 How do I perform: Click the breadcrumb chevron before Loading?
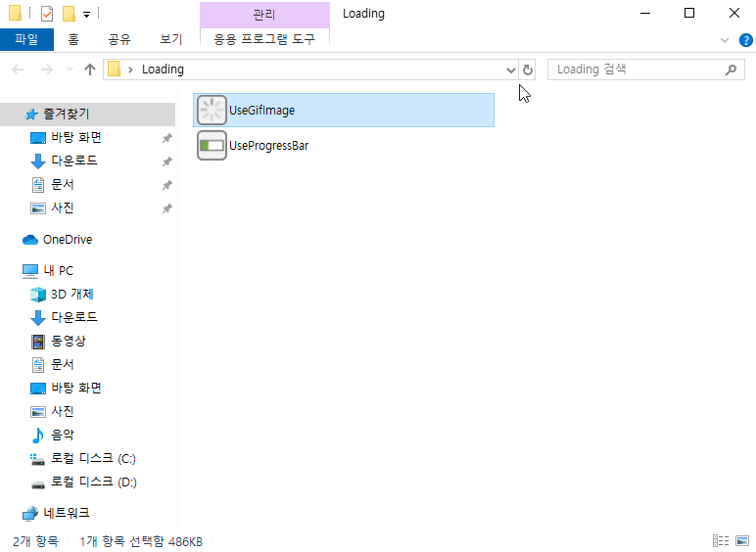click(x=130, y=69)
